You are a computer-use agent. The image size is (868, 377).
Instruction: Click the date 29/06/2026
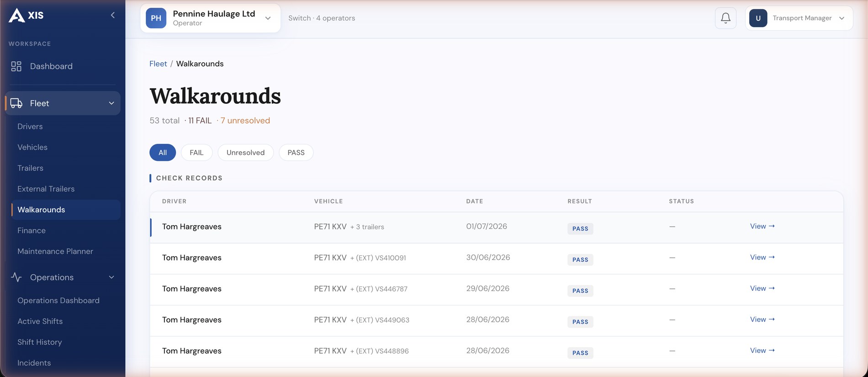(487, 288)
